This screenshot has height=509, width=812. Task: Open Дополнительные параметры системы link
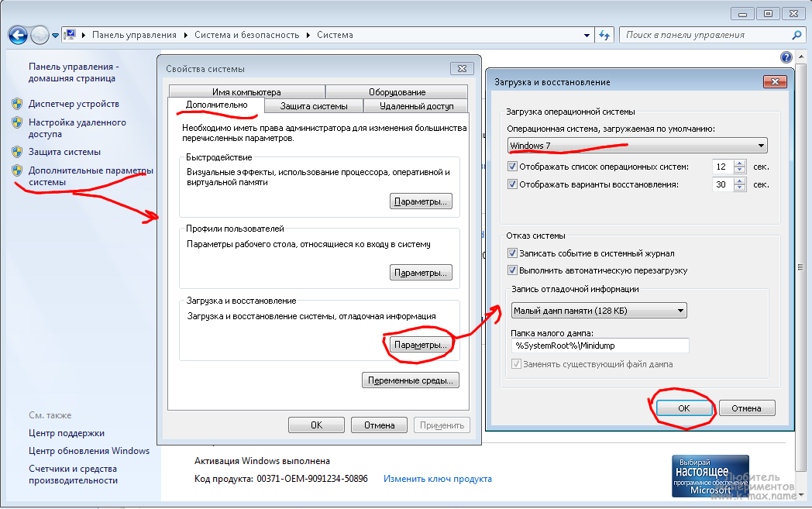point(91,176)
